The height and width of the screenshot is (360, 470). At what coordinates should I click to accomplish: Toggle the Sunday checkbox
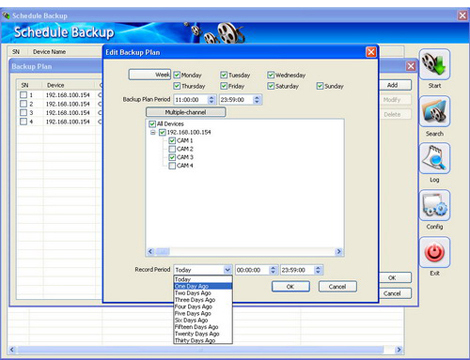click(x=320, y=86)
